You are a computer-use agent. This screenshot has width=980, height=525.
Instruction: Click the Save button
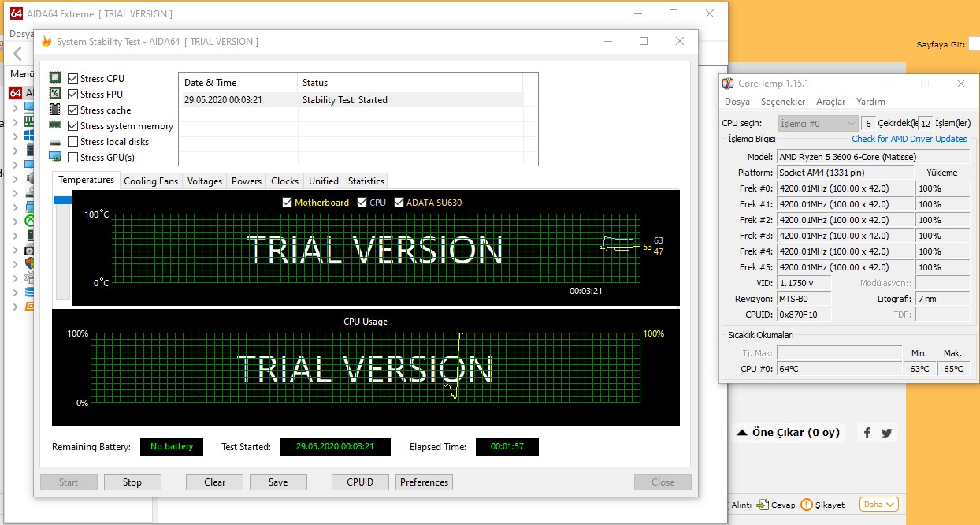click(x=278, y=482)
